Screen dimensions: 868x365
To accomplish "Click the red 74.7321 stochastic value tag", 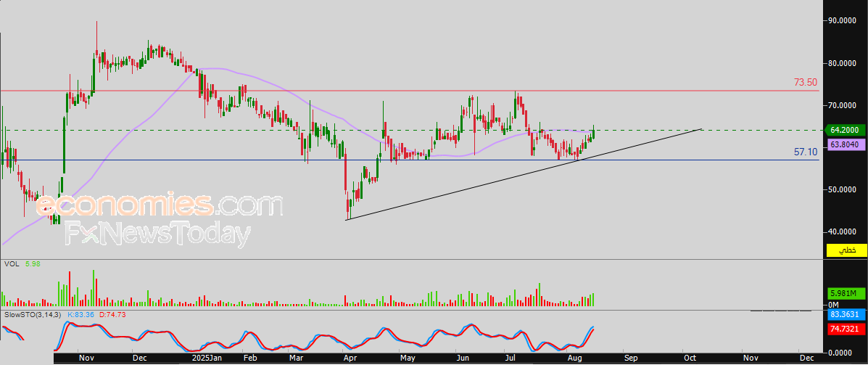I will point(846,329).
